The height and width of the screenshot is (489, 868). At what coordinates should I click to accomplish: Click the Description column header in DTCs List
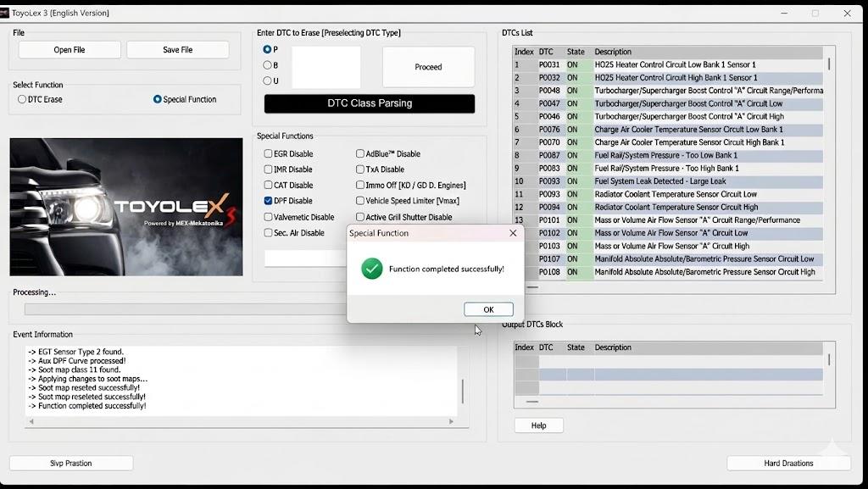(x=613, y=52)
